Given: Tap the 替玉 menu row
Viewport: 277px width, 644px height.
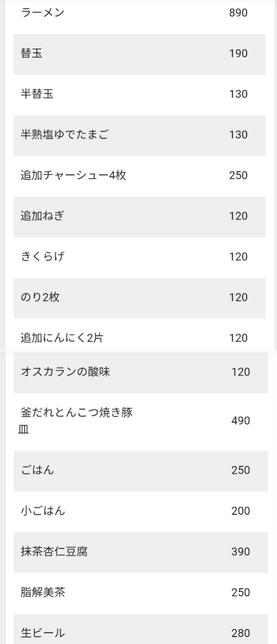Looking at the screenshot, I should pos(31,54).
